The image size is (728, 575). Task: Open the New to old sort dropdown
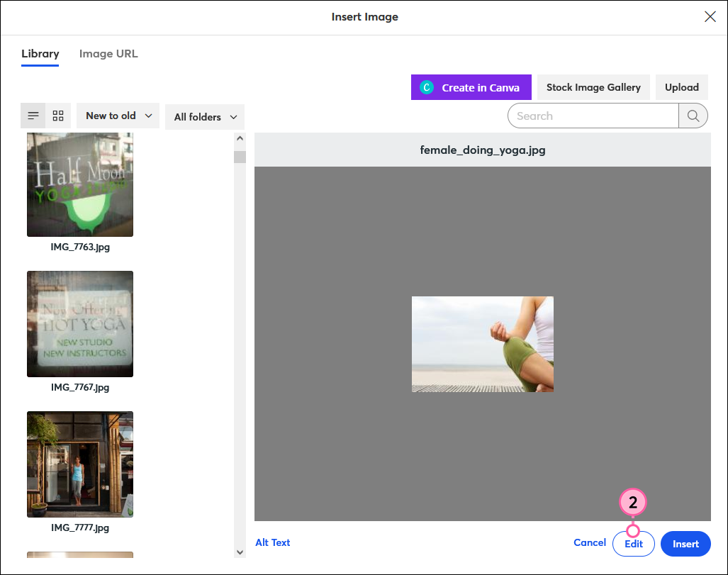coord(118,116)
